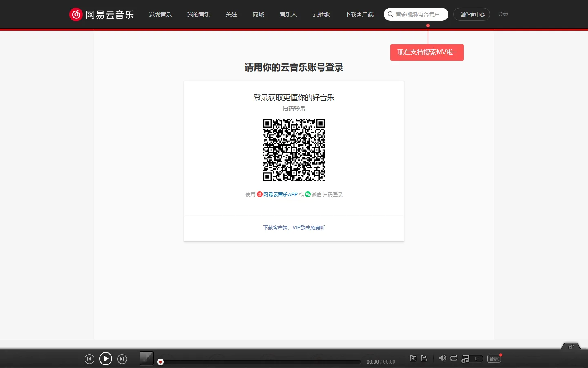Click the 登录获取更懂你的好音乐 heading
The image size is (588, 368).
click(x=294, y=98)
